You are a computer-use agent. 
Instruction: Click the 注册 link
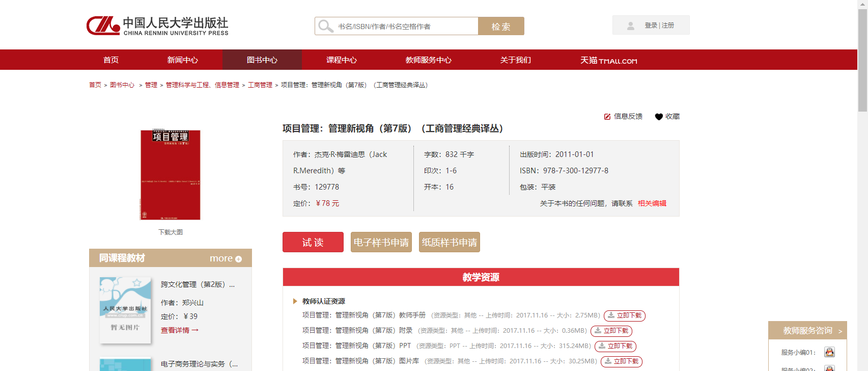pyautogui.click(x=668, y=25)
